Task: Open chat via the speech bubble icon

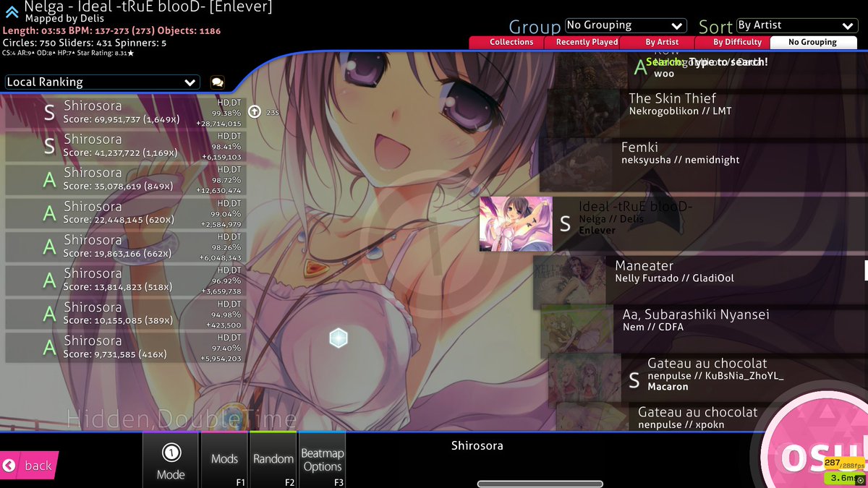Action: (216, 82)
